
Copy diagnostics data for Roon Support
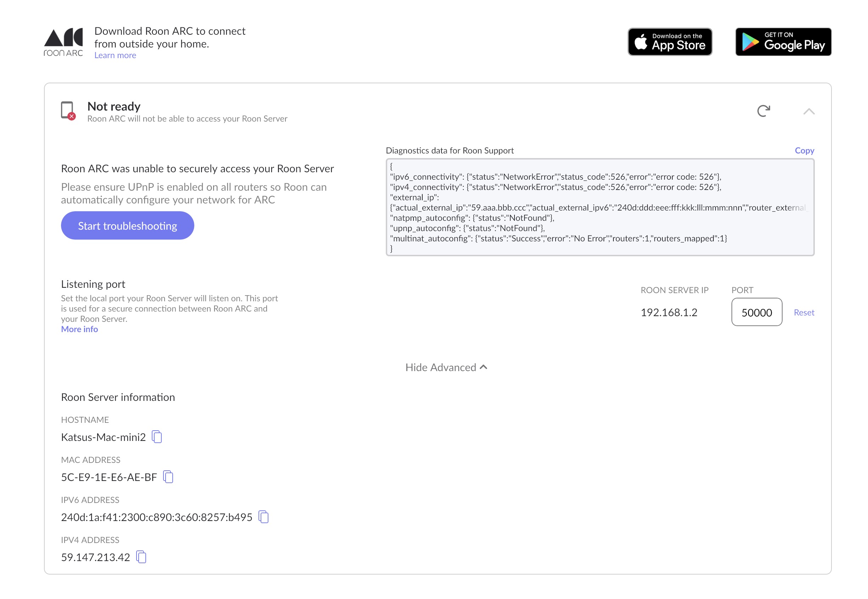pos(804,151)
